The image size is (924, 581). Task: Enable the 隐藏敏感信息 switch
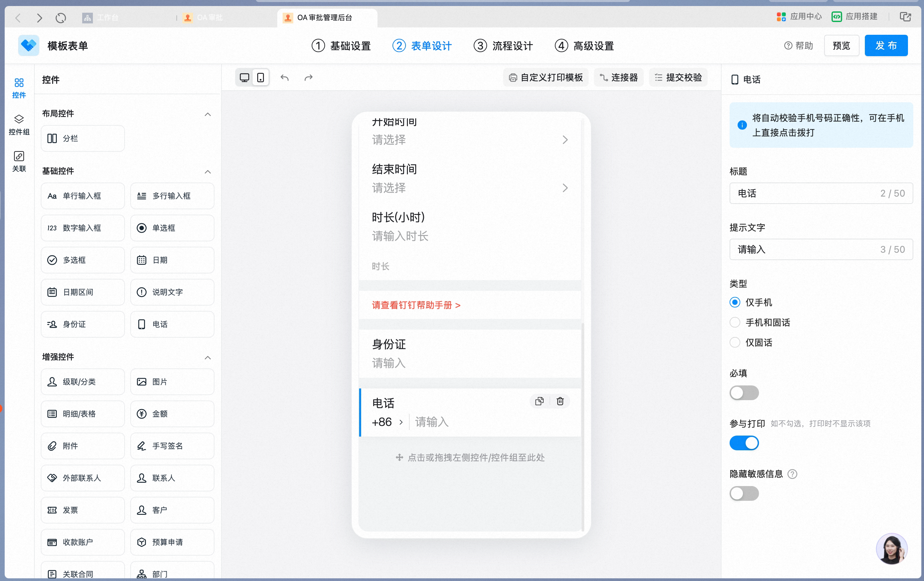pyautogui.click(x=744, y=493)
